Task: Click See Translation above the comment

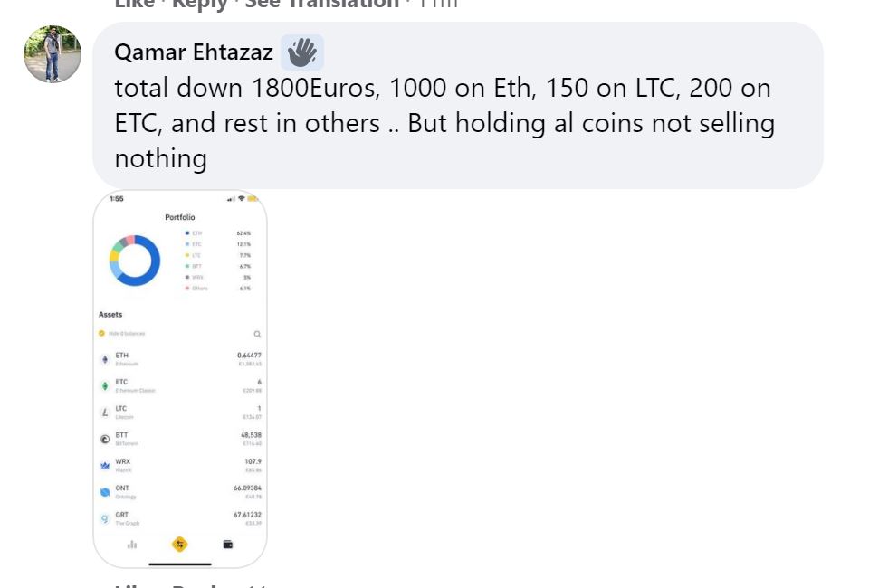Action: point(321,4)
